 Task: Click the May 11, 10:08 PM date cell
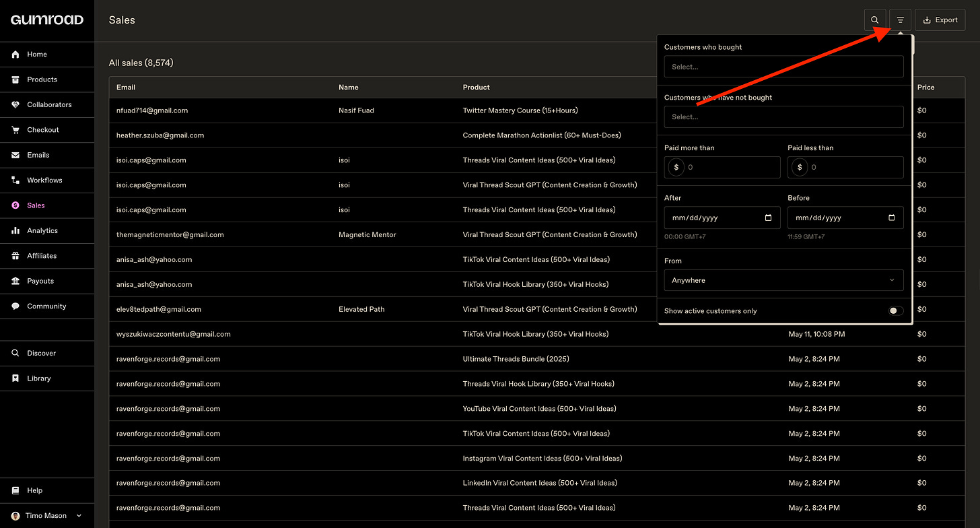click(x=816, y=334)
